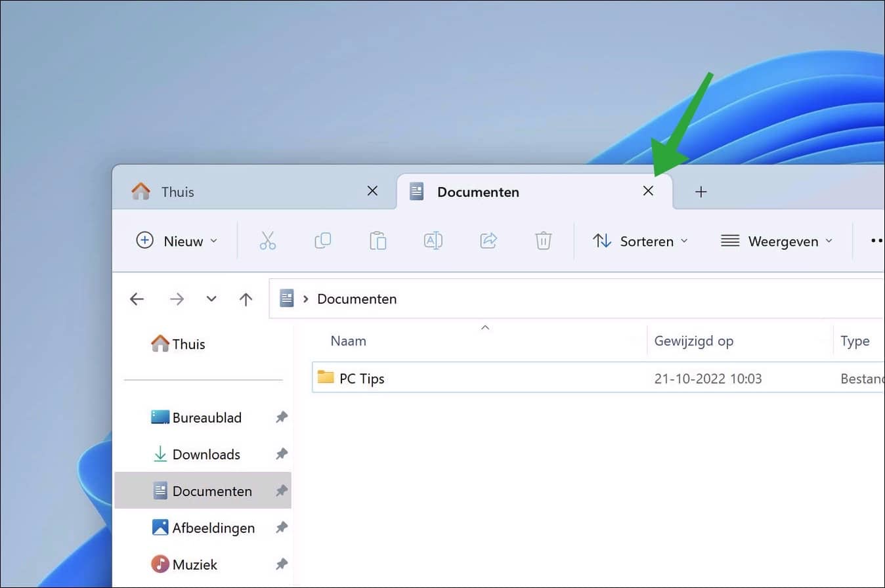Select the Documenten tab
Viewport: 885px width, 588px height.
tap(478, 191)
